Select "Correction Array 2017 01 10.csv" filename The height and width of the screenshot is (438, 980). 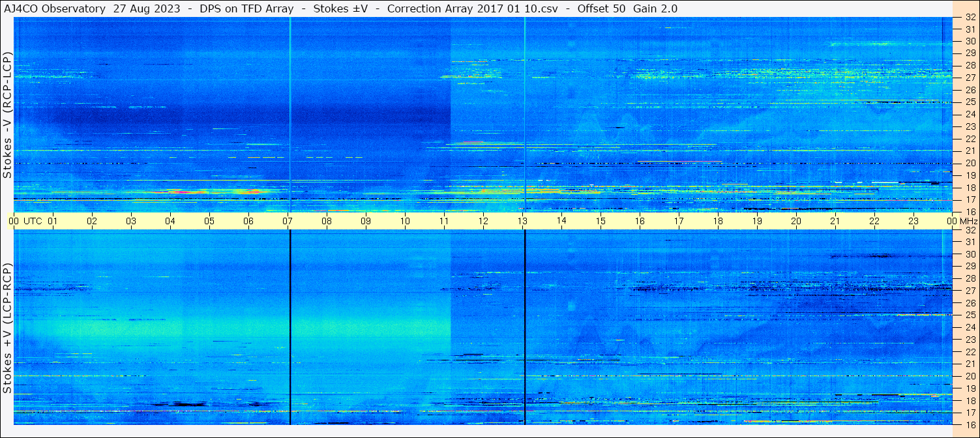point(472,8)
